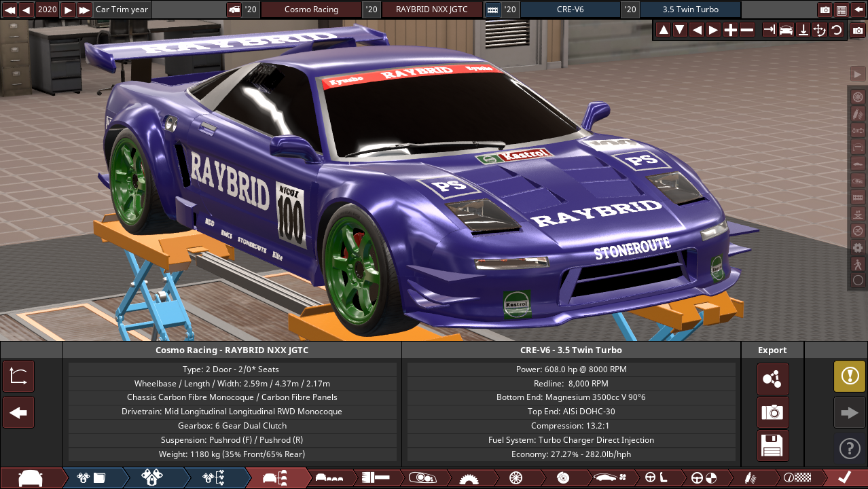Toggle the crossed-out circle icon

pyautogui.click(x=858, y=230)
